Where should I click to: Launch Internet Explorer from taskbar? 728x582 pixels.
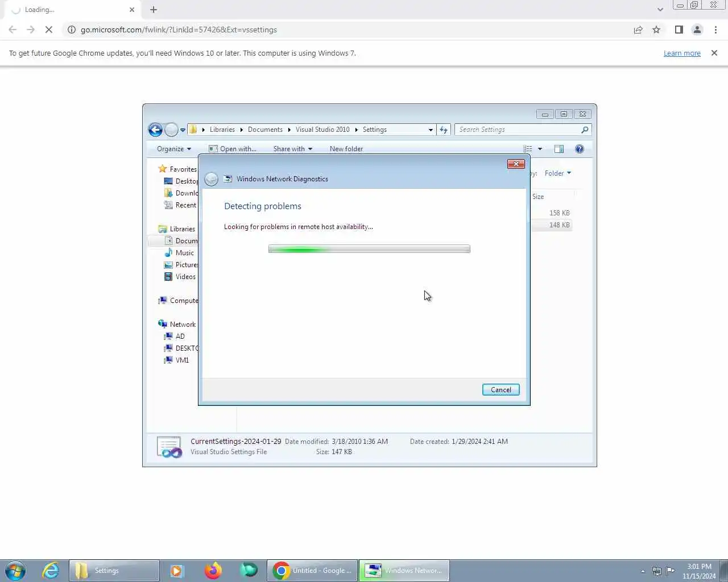click(x=51, y=570)
